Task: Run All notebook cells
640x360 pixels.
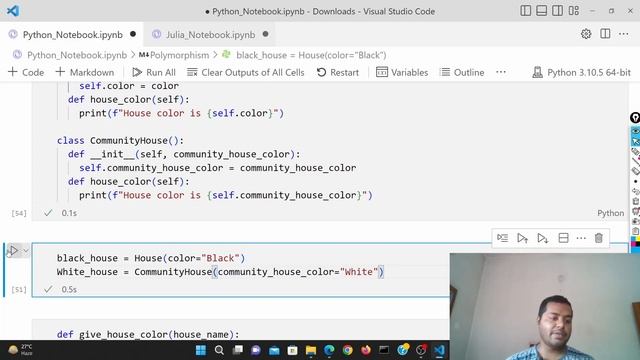Action: pyautogui.click(x=154, y=72)
